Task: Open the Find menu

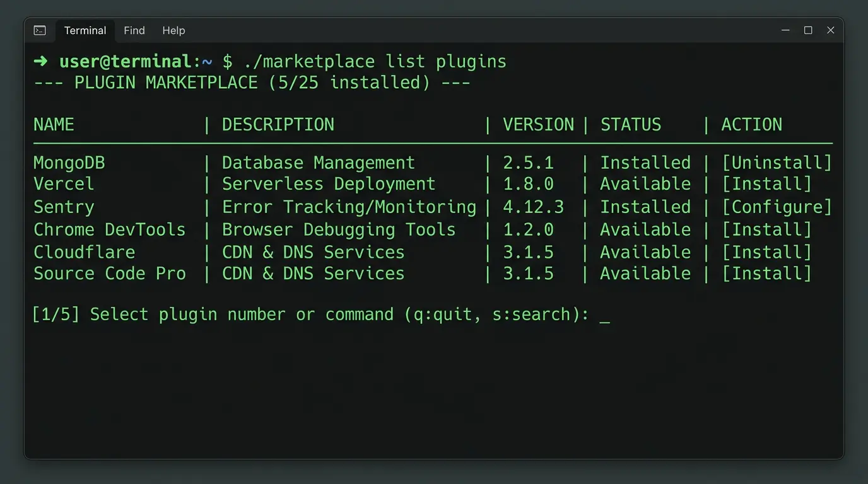Action: 134,30
